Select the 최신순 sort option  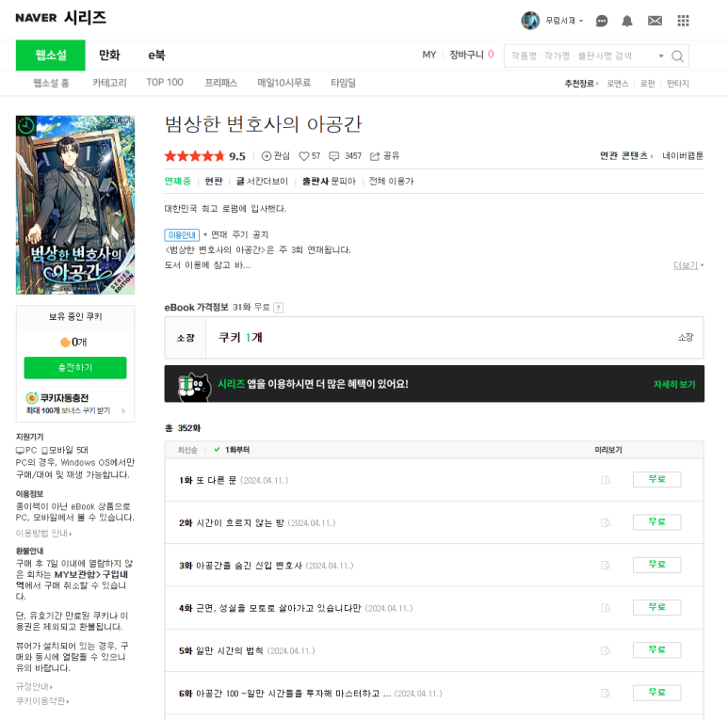point(187,450)
